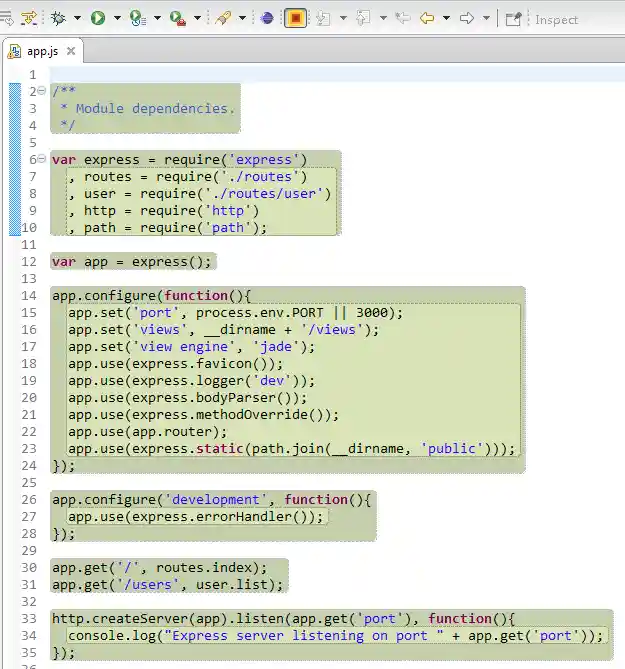Collapse the Module dependencies comment block

tap(41, 92)
